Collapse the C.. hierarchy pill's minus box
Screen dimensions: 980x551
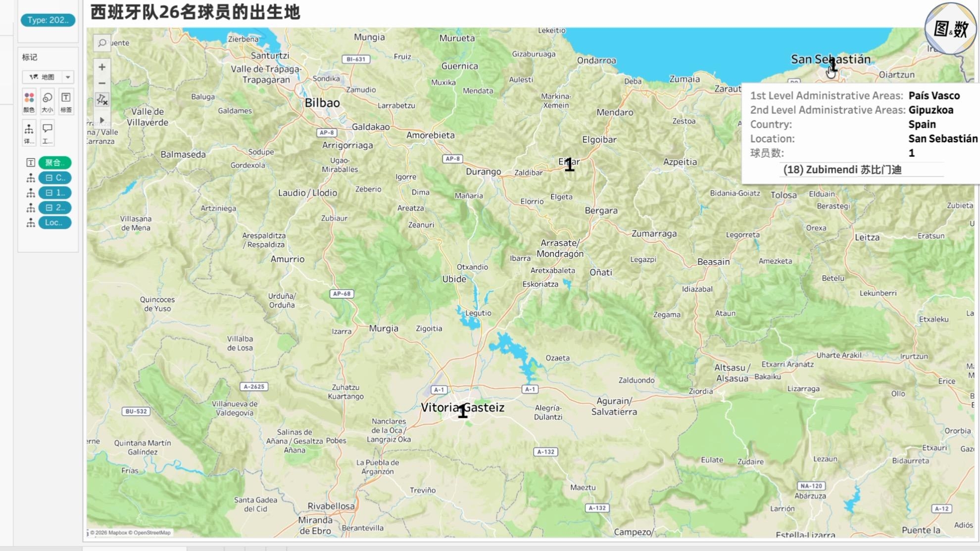point(49,178)
